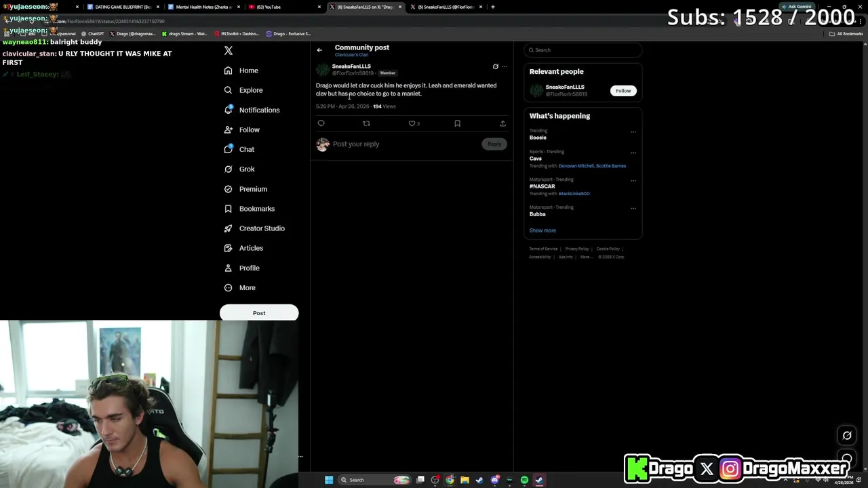
Task: Click the Ask Gemini button
Action: [x=796, y=7]
